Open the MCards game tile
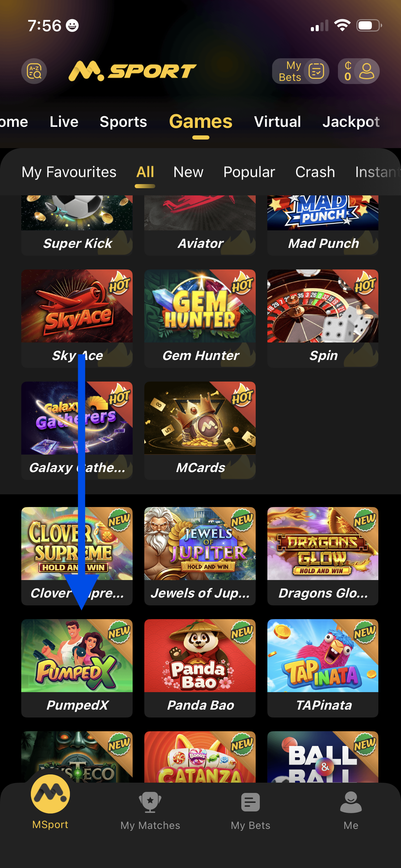Viewport: 401px width, 868px height. coord(200,430)
